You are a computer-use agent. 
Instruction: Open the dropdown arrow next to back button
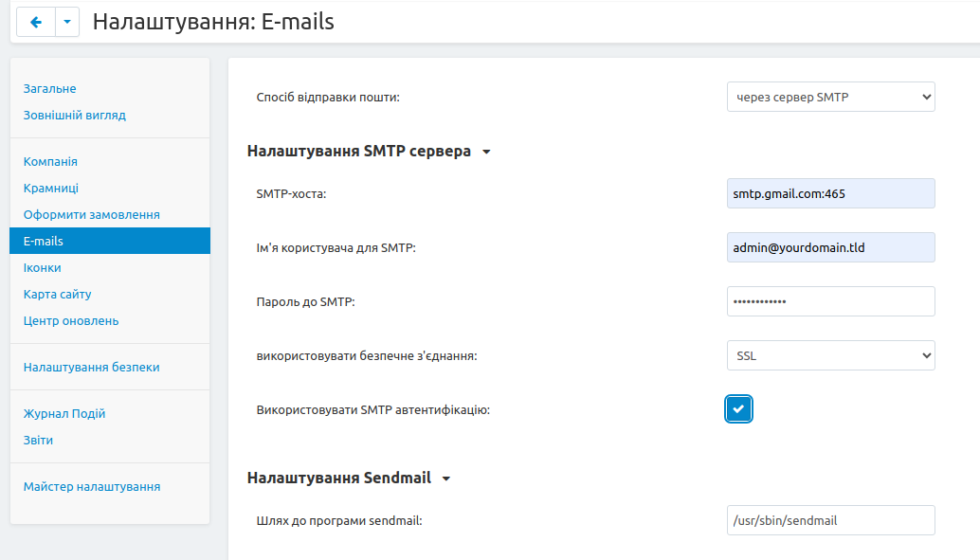(67, 22)
